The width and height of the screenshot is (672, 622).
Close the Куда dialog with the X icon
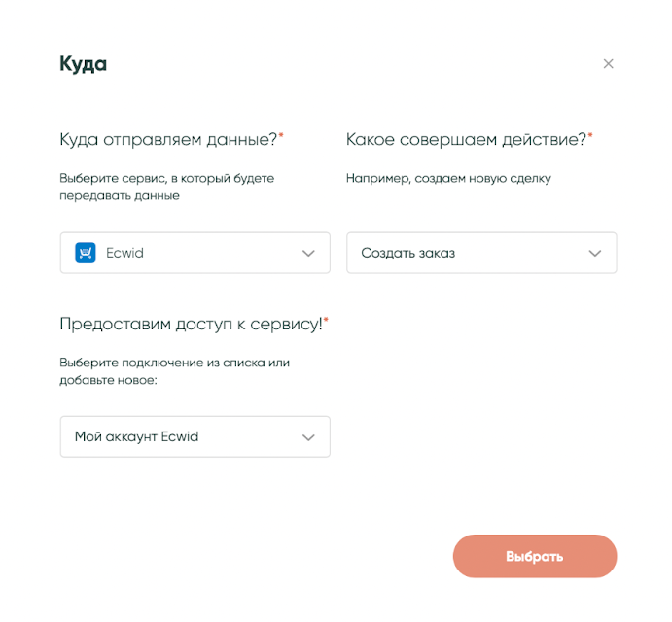608,64
